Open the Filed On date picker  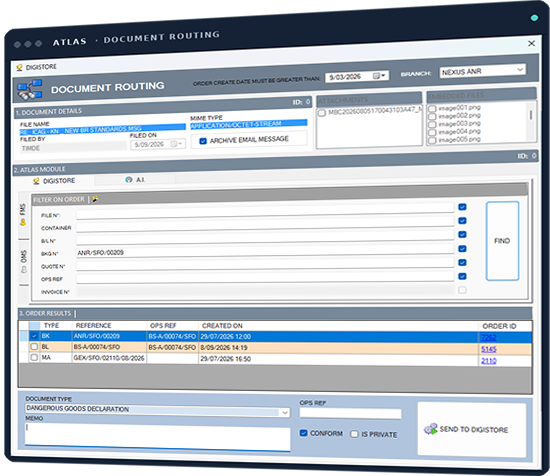coord(176,144)
